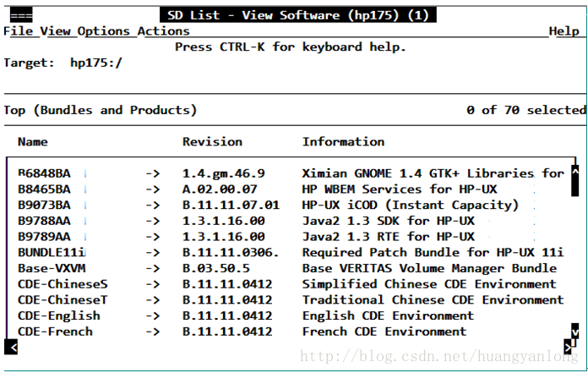Screen dimensions: 588x373
Task: Select the B6848BA bundle row
Action: [x=291, y=173]
